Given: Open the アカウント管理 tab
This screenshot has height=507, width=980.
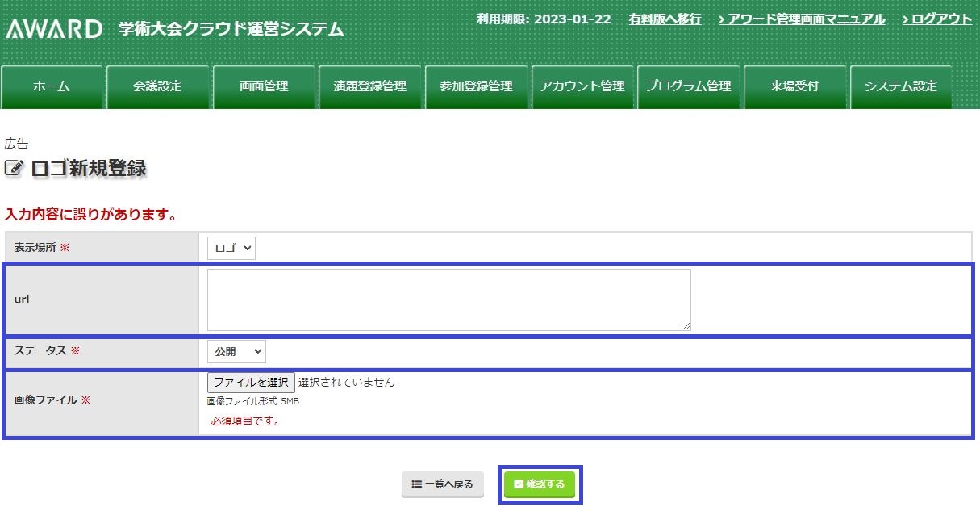Looking at the screenshot, I should [582, 86].
